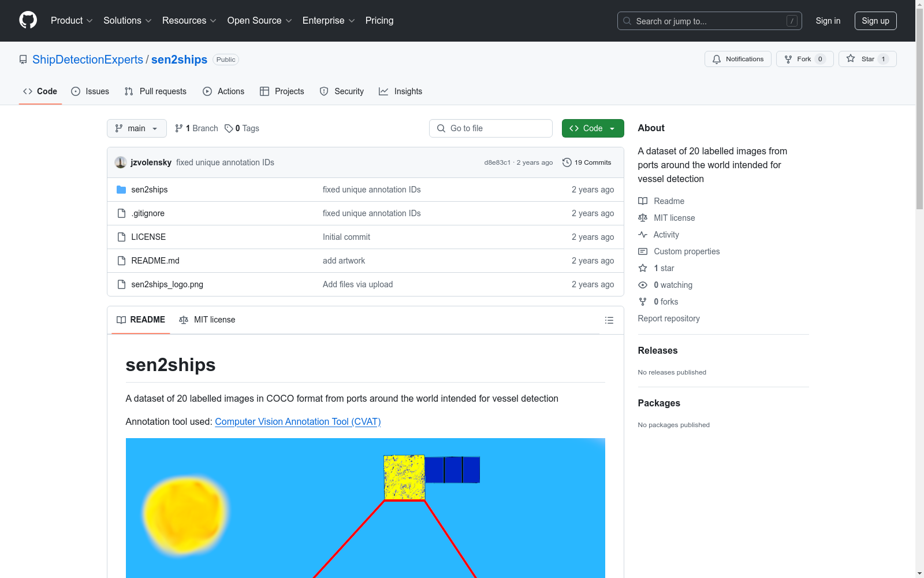Open the Projects tab

click(282, 91)
